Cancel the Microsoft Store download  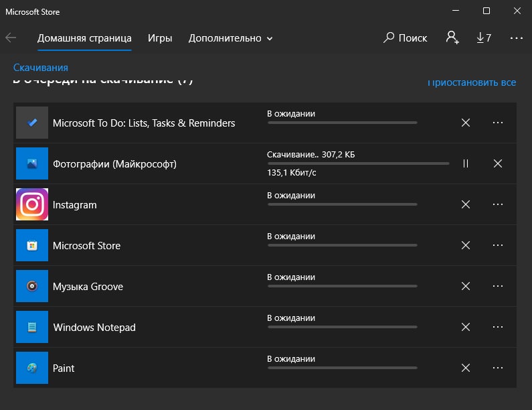[466, 245]
